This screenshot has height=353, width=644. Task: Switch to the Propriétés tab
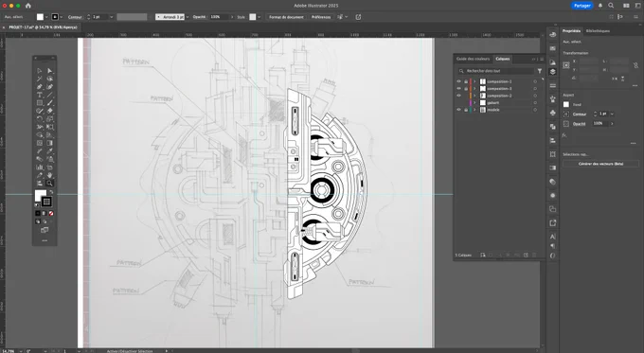coord(571,31)
